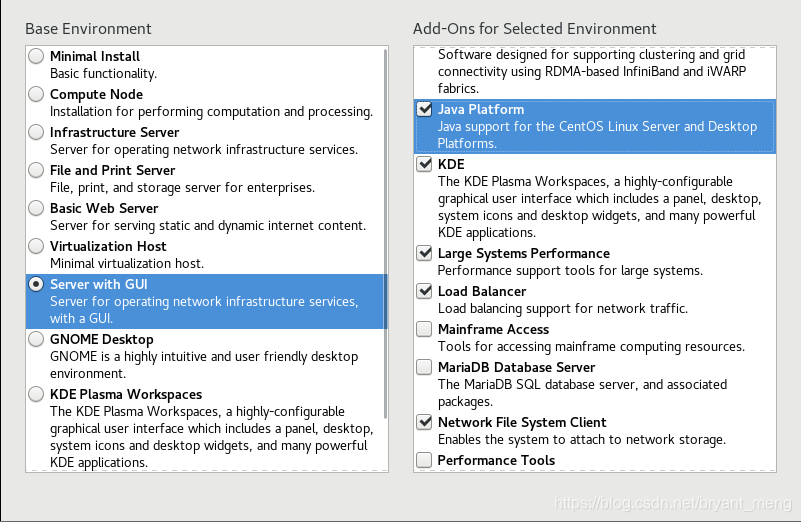This screenshot has width=801, height=522.
Task: Uncheck Network File System Client checkbox
Action: 424,422
